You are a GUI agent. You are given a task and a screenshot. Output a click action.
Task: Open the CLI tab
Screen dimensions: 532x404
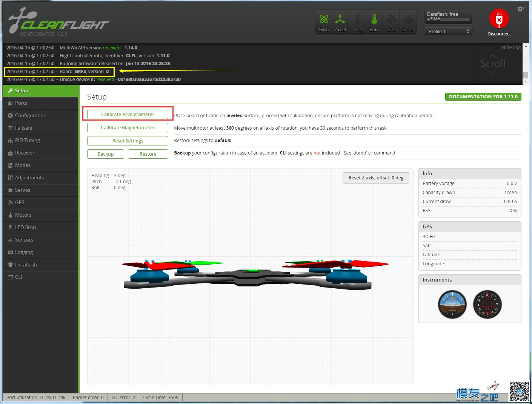(x=40, y=277)
